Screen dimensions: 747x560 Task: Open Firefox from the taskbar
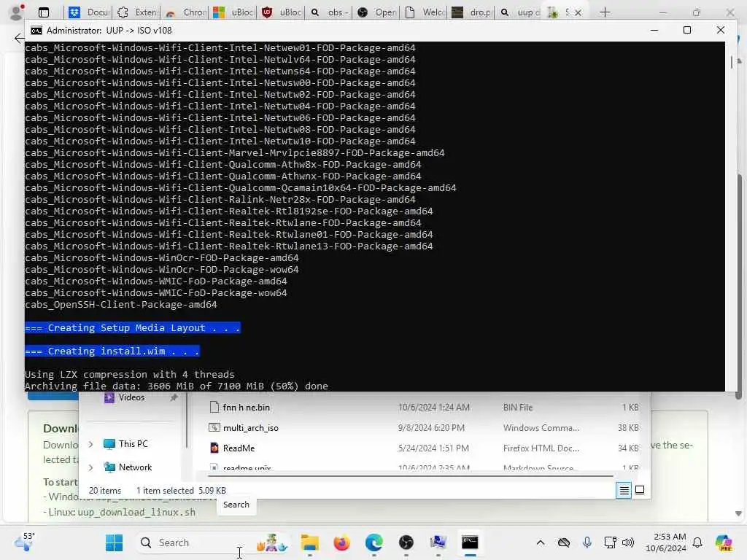(x=341, y=542)
